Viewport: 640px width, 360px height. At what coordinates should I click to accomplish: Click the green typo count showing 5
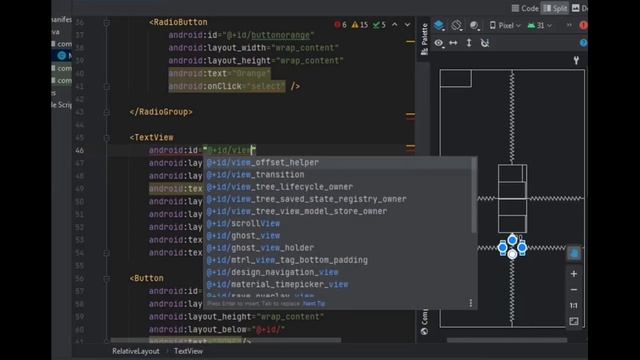[x=379, y=25]
